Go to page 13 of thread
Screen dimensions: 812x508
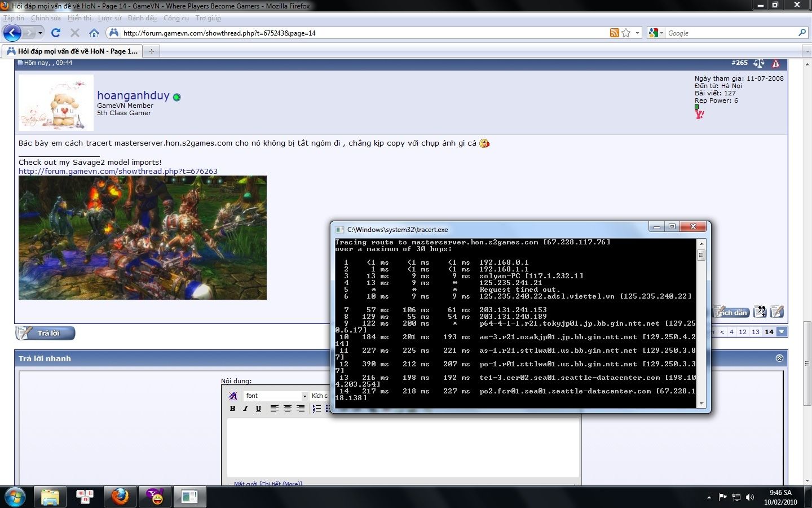click(x=756, y=332)
